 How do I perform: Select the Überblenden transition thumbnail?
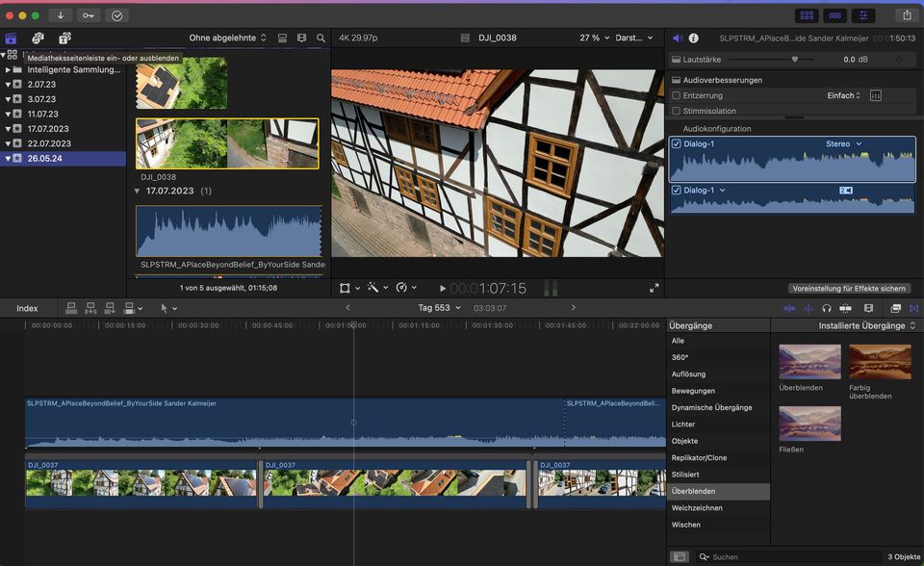pos(809,361)
